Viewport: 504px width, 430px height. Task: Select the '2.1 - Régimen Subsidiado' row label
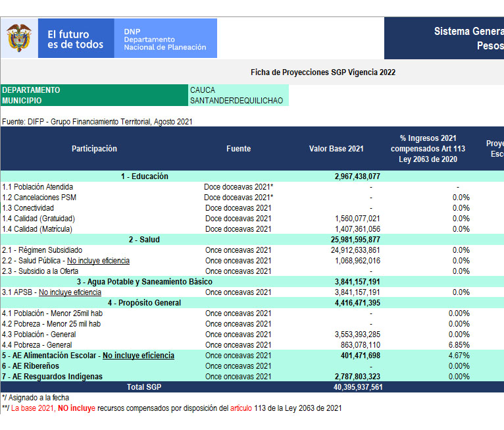[42, 250]
